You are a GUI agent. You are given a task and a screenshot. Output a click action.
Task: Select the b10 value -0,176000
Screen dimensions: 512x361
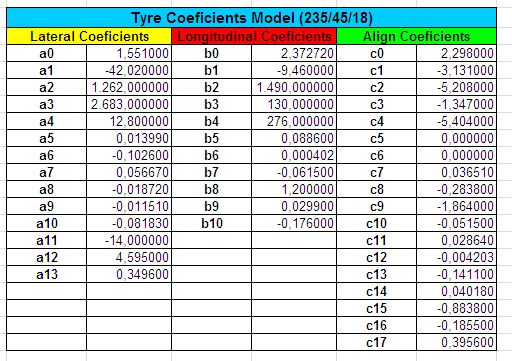294,223
